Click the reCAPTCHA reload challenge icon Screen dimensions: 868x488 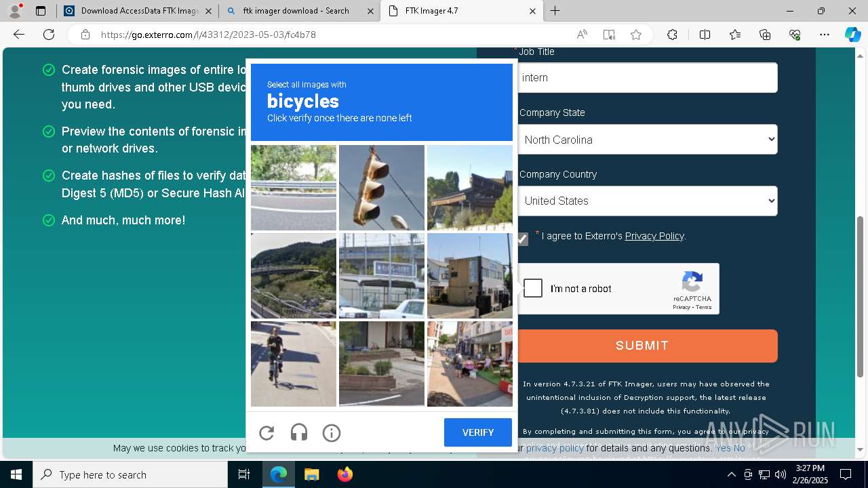(x=267, y=432)
